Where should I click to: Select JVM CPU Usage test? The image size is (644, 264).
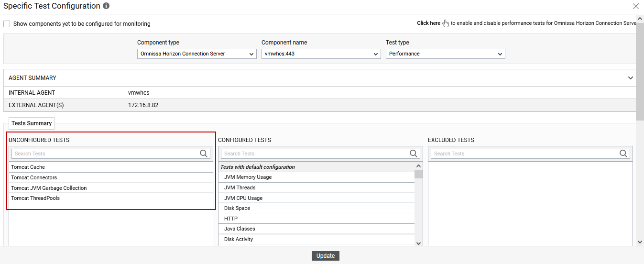tap(317, 198)
